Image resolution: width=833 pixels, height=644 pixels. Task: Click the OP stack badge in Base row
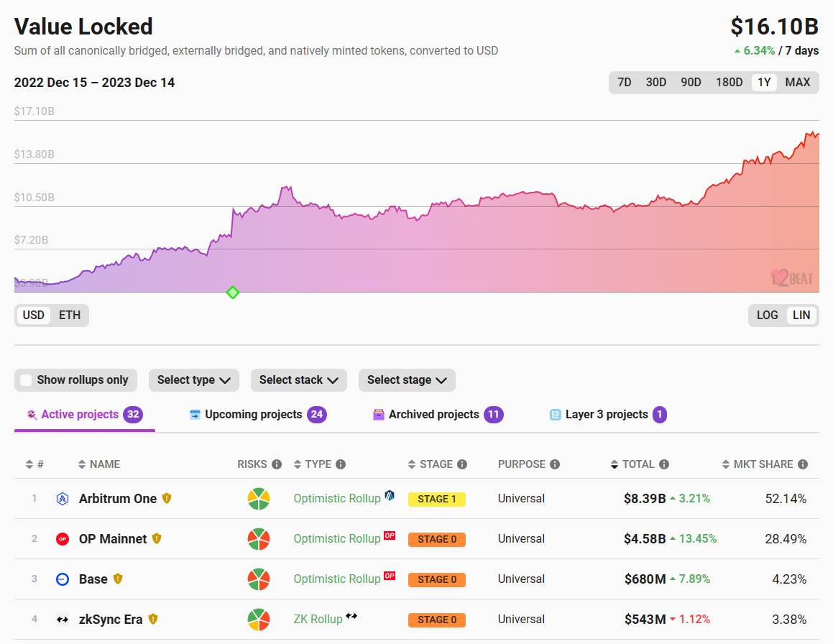390,576
